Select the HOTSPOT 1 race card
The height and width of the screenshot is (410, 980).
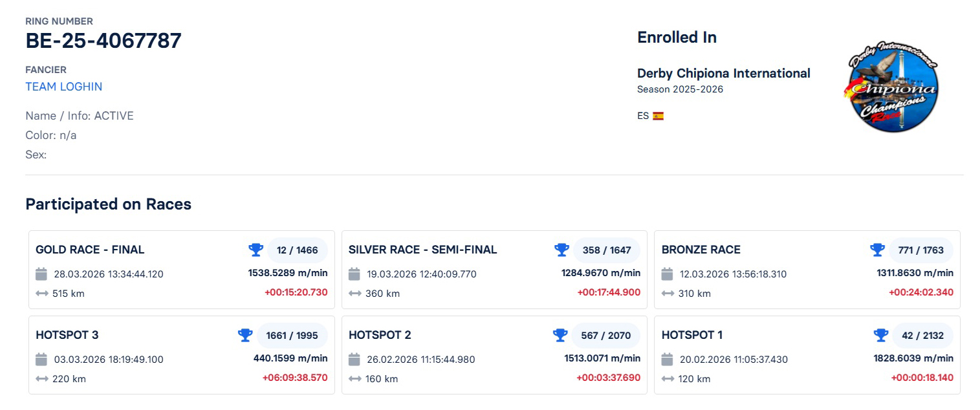pyautogui.click(x=807, y=355)
